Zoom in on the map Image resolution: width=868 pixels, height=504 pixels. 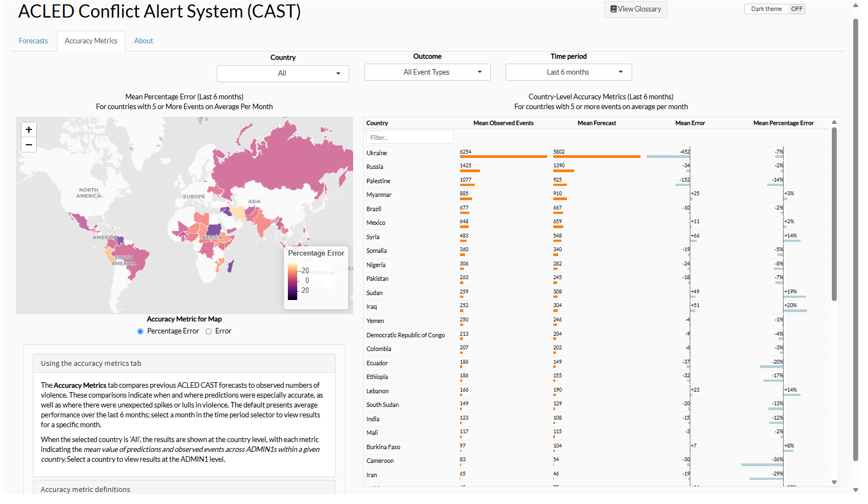click(29, 130)
